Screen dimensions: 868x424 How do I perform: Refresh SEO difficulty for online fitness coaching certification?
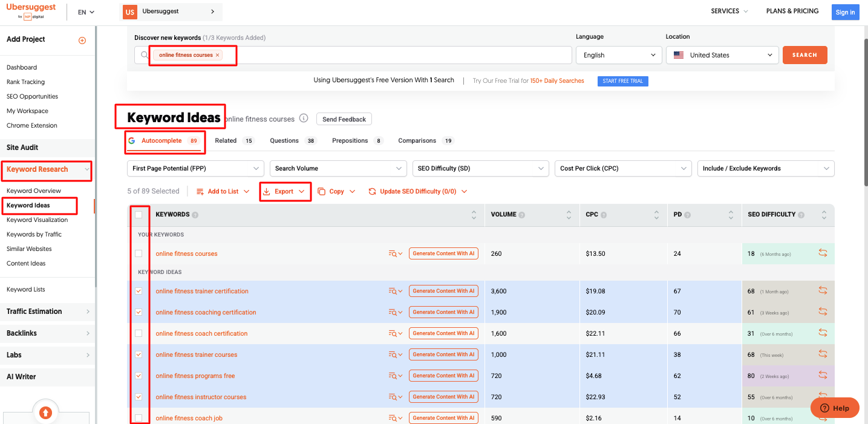(823, 312)
